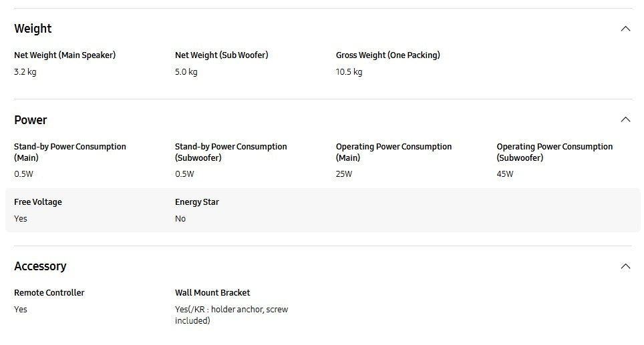644x345 pixels.
Task: Select the Energy Star label
Action: 197,202
